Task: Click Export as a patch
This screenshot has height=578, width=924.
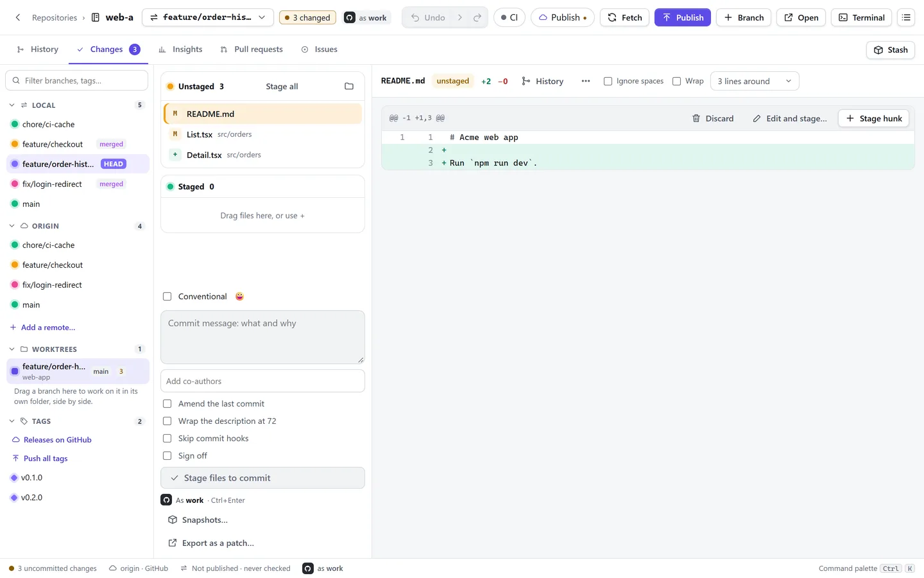Action: pos(212,543)
